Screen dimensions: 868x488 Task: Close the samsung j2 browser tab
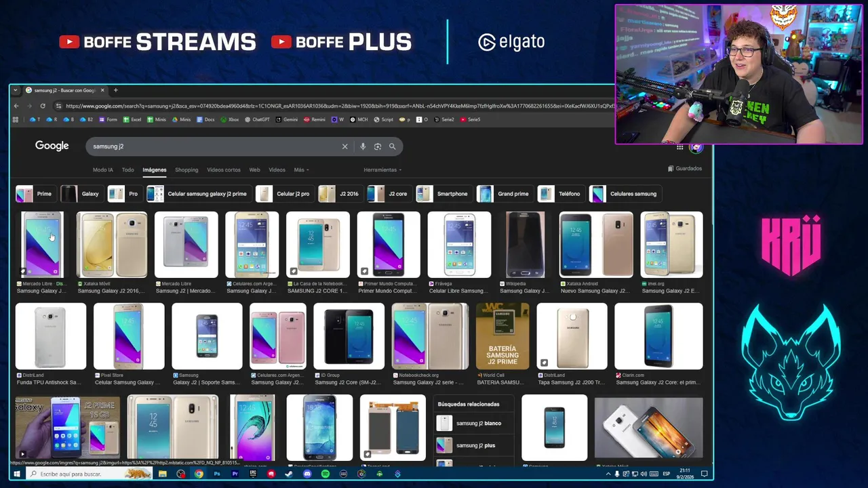(x=102, y=90)
